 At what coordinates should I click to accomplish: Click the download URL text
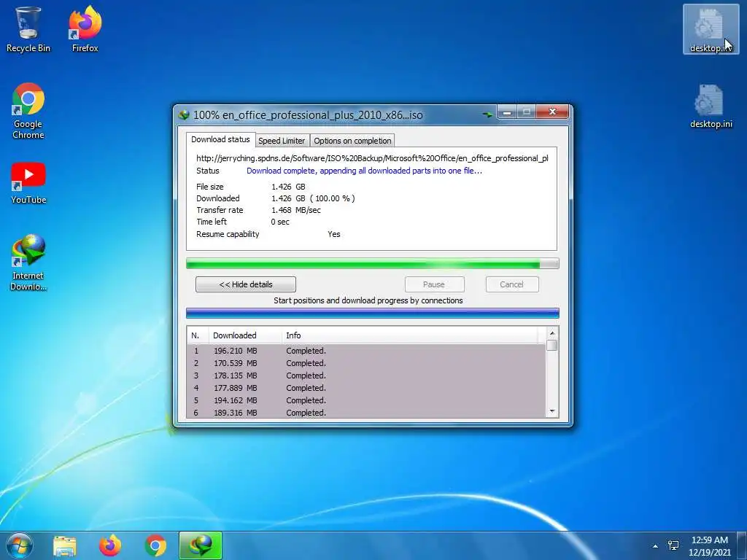click(x=372, y=158)
